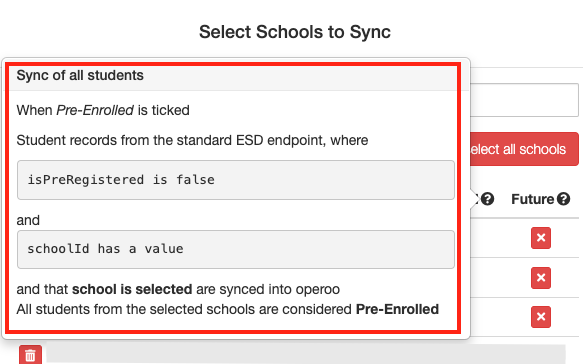Open the help icon next to Future
This screenshot has width=583, height=364.
click(563, 199)
